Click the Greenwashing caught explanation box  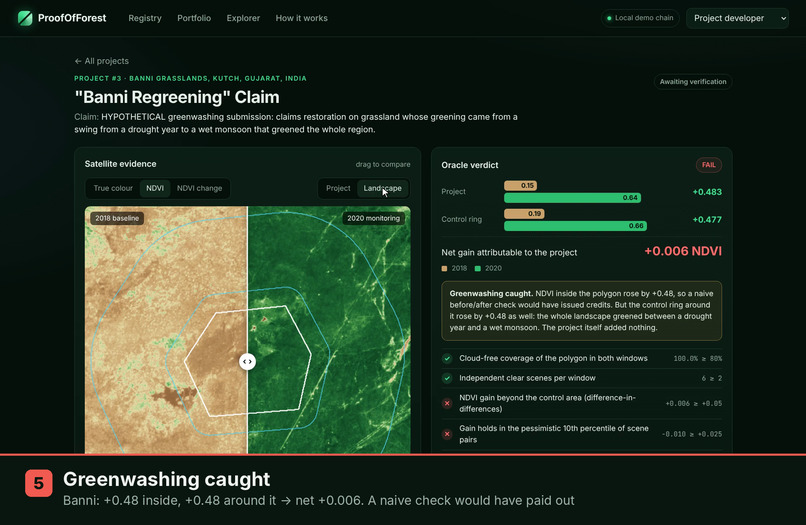[581, 311]
